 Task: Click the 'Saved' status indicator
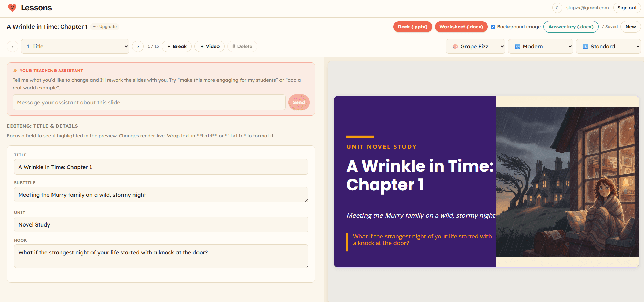(x=609, y=27)
